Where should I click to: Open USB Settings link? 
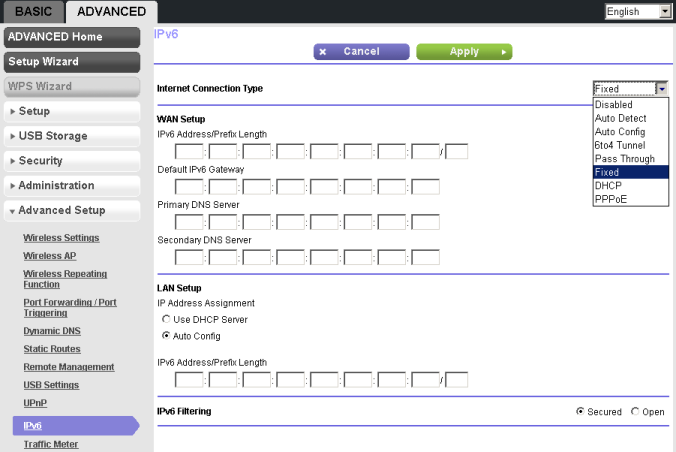point(51,385)
